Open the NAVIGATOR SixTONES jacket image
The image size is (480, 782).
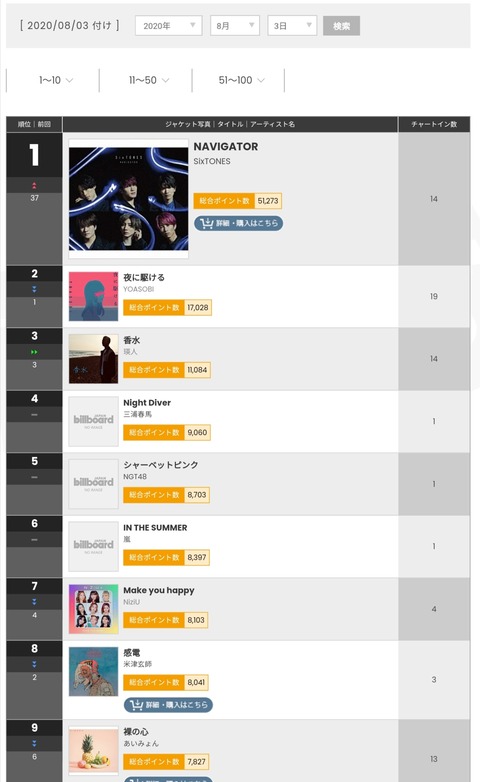point(129,198)
